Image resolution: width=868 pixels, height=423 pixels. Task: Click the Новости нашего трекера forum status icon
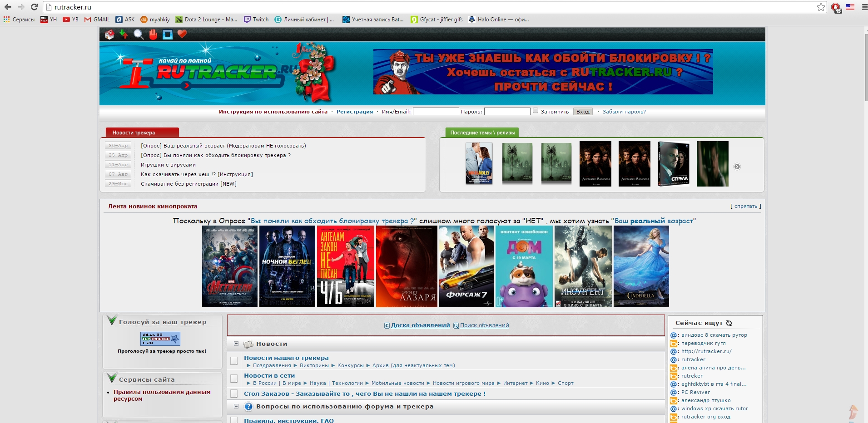[x=234, y=361]
